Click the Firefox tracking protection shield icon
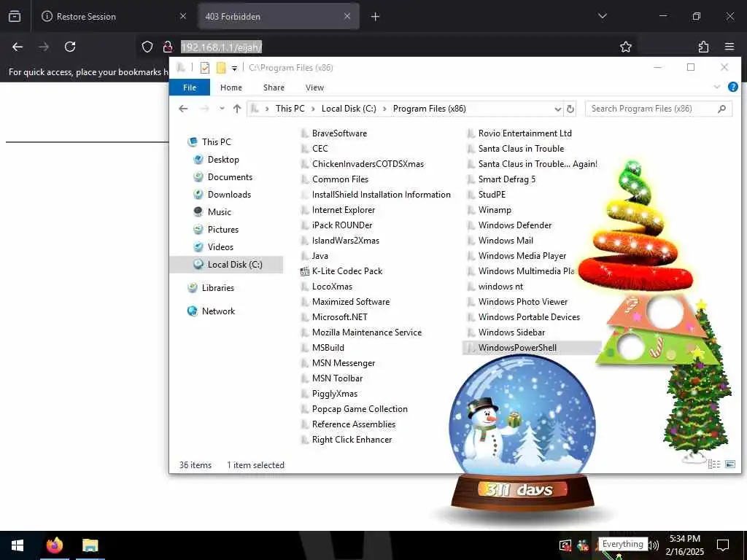This screenshot has height=560, width=747. pyautogui.click(x=147, y=47)
